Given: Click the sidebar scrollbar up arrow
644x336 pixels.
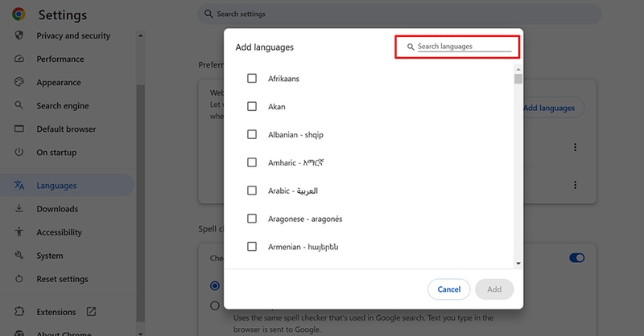Looking at the screenshot, I should [140, 35].
